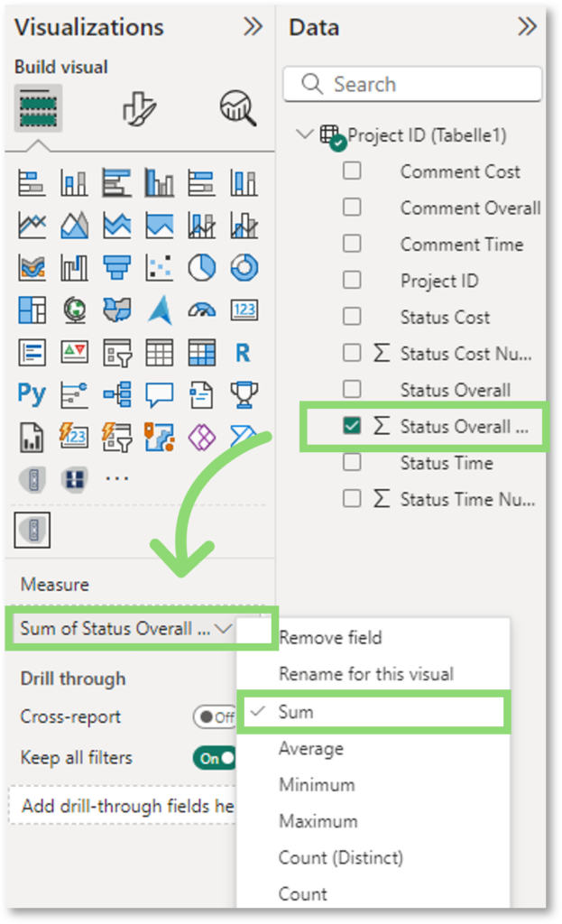Choose the treemap visual
562x924 pixels.
(x=32, y=310)
